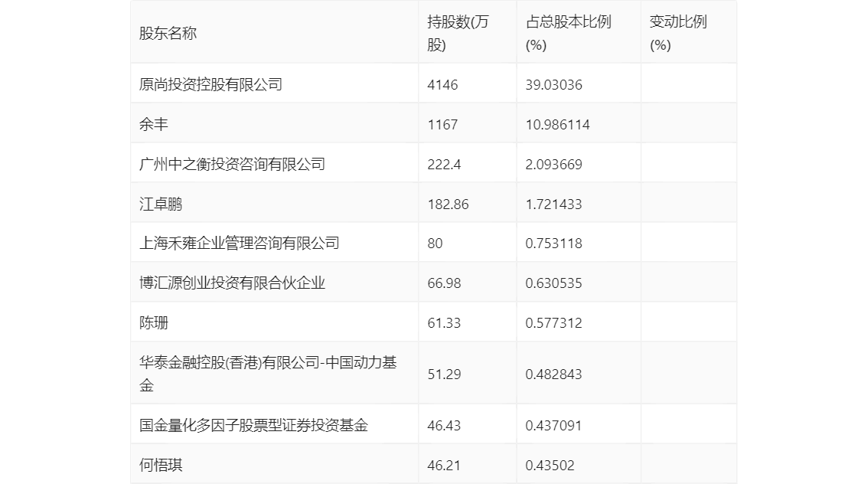Select shareholder 广州中之衡投资咨询有限公司
Viewport: 868px width, 484px height.
[232, 165]
